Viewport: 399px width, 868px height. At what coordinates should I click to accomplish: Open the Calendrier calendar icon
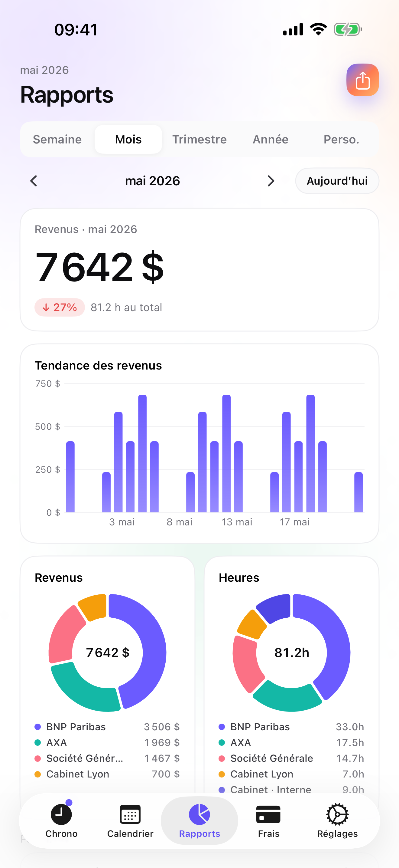(x=130, y=814)
